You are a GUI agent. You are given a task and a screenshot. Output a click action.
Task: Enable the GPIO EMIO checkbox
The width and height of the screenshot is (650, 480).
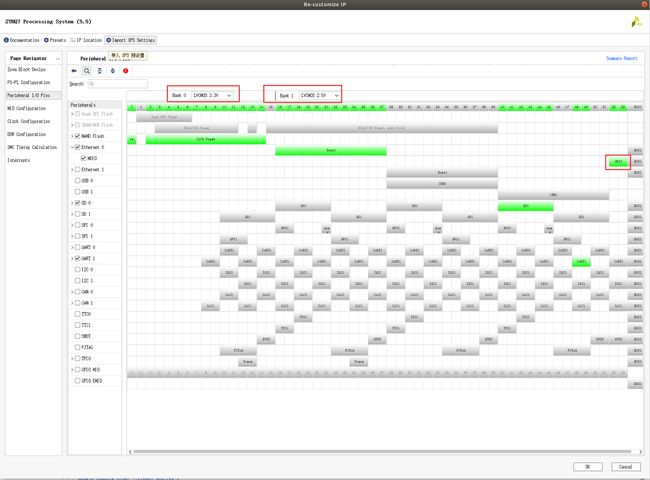click(x=78, y=381)
